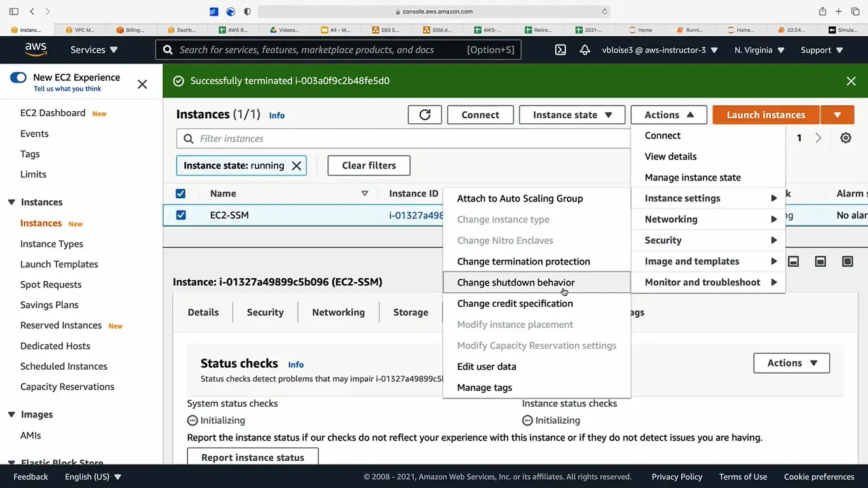Click Launch instances button
This screenshot has width=868, height=488.
click(766, 115)
